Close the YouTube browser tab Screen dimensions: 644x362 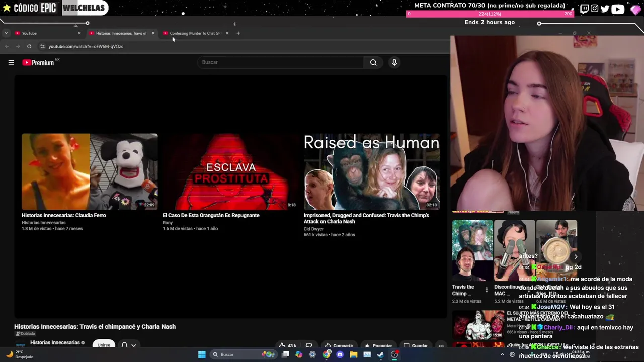79,33
